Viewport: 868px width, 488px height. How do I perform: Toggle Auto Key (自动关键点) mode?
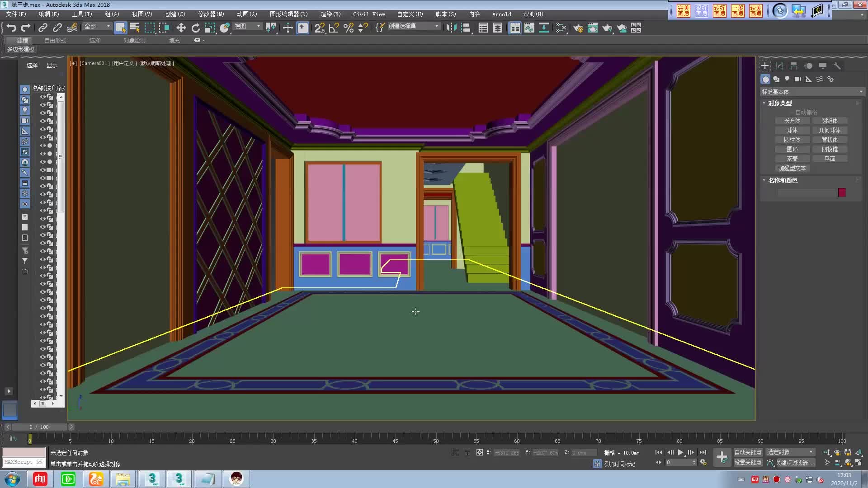point(748,452)
